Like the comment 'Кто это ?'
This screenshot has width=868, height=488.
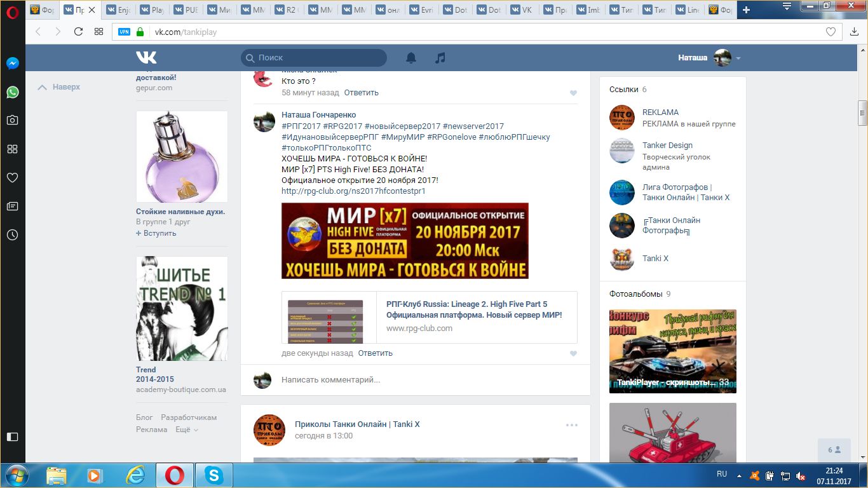573,93
